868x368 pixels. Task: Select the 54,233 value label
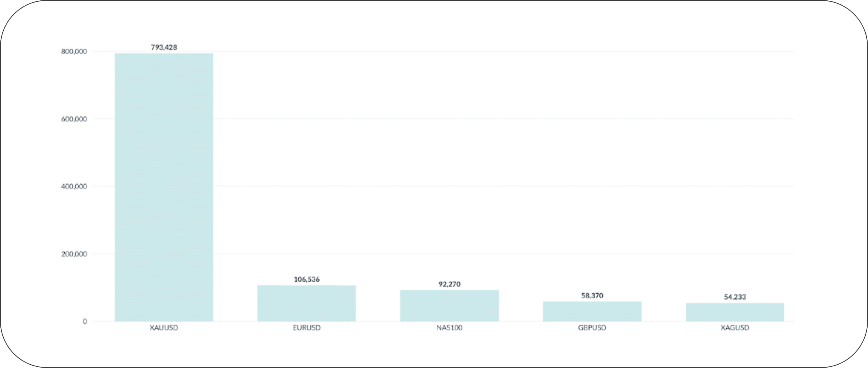click(735, 297)
